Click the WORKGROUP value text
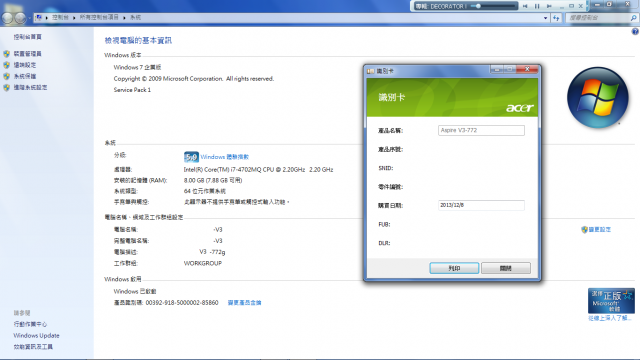 coord(203,263)
